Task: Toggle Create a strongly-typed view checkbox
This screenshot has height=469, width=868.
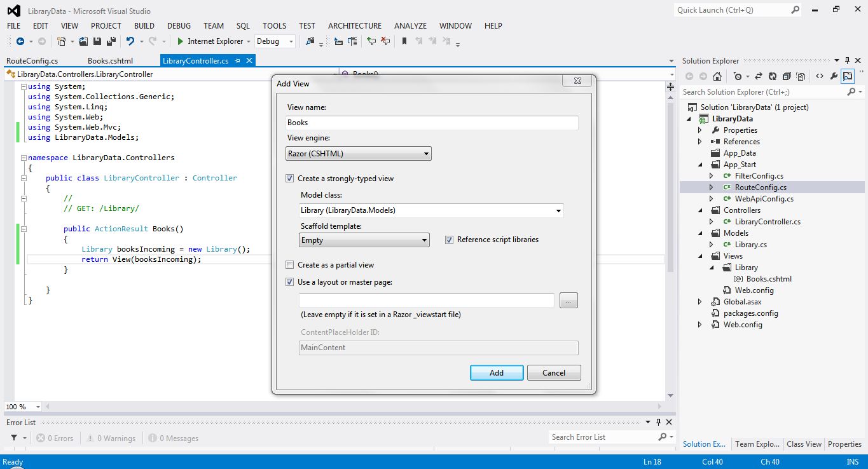Action: point(290,179)
